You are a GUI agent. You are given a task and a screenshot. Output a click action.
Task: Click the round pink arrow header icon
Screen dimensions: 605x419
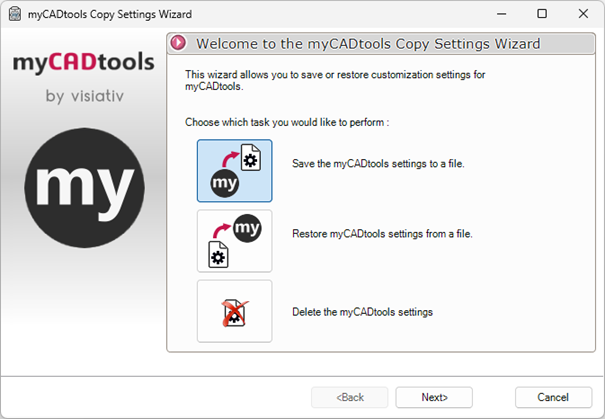tap(179, 44)
